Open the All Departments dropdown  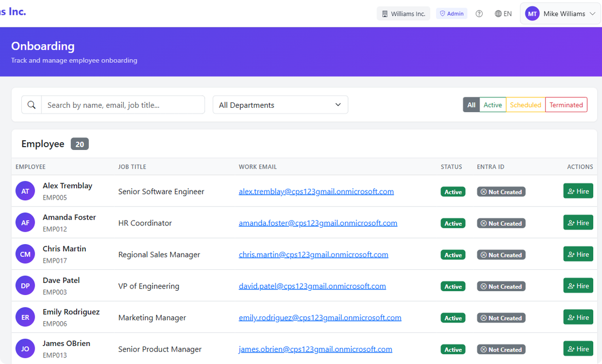pos(280,105)
